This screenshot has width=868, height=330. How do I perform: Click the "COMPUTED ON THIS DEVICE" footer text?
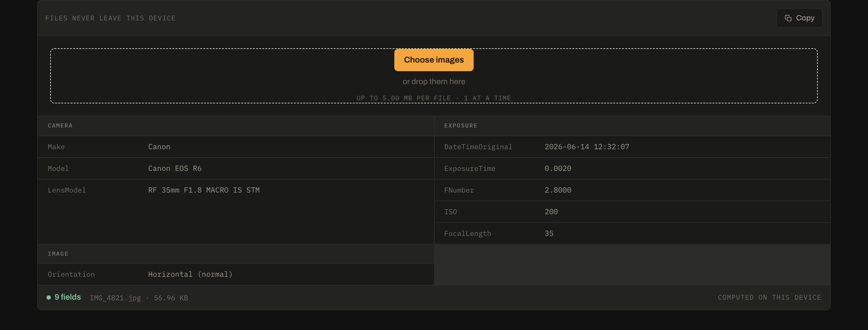[769, 297]
